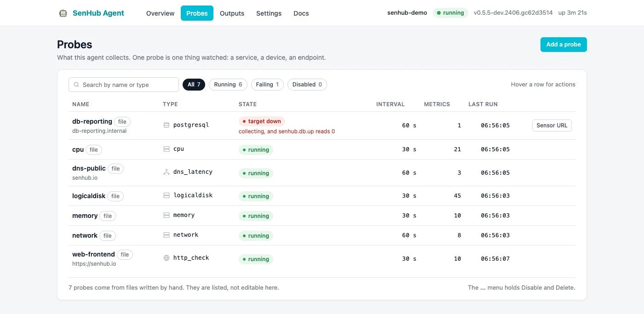Open Sensor URL for db-reporting
The width and height of the screenshot is (644, 314).
[x=552, y=126]
